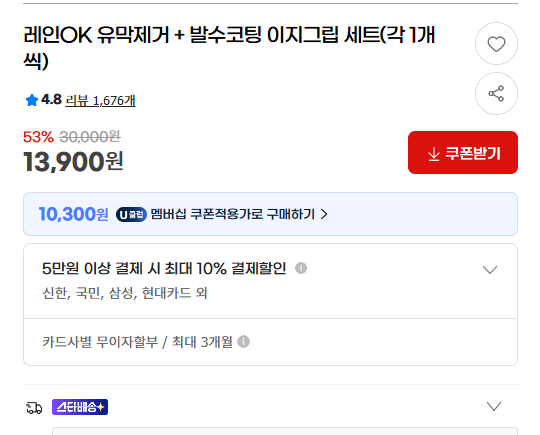Click the blue star rating icon

32,100
